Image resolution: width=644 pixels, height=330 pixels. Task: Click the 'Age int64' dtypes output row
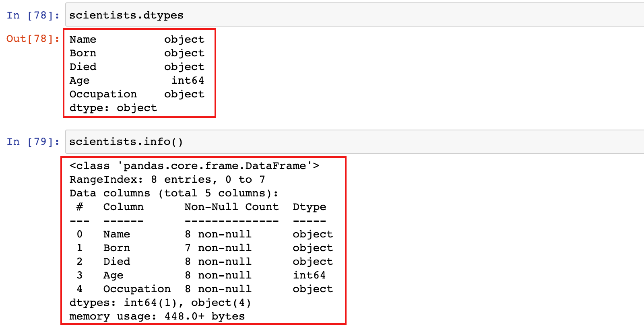tap(137, 80)
